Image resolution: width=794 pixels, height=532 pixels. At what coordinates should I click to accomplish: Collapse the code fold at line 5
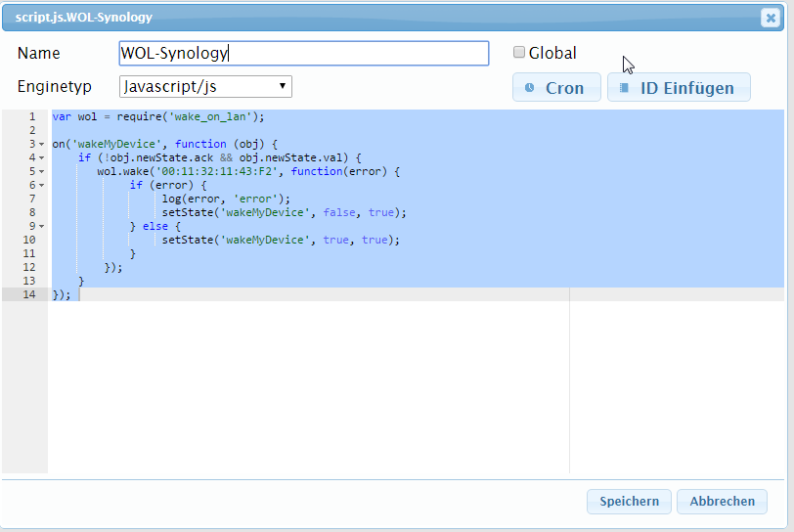point(41,172)
